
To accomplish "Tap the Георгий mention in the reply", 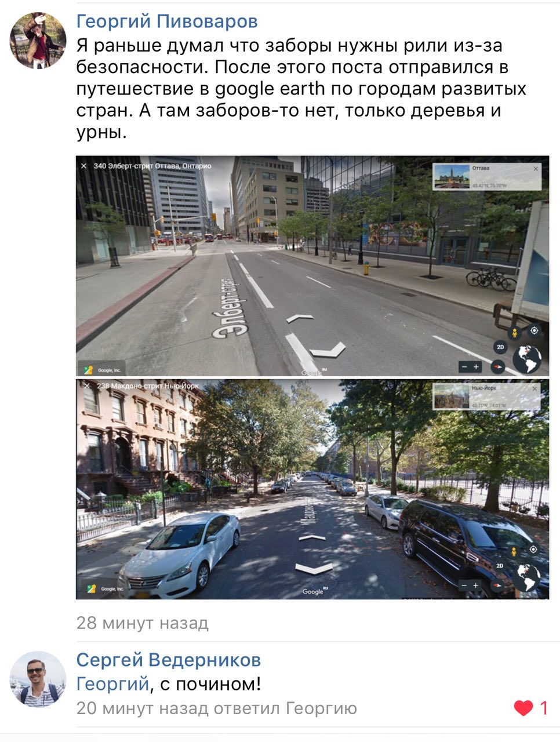I will point(113,684).
